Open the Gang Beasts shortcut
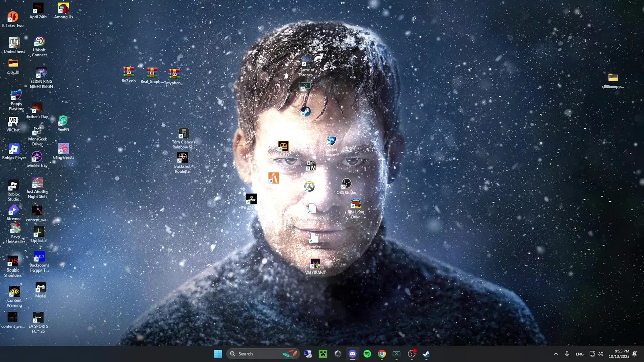 tap(63, 152)
